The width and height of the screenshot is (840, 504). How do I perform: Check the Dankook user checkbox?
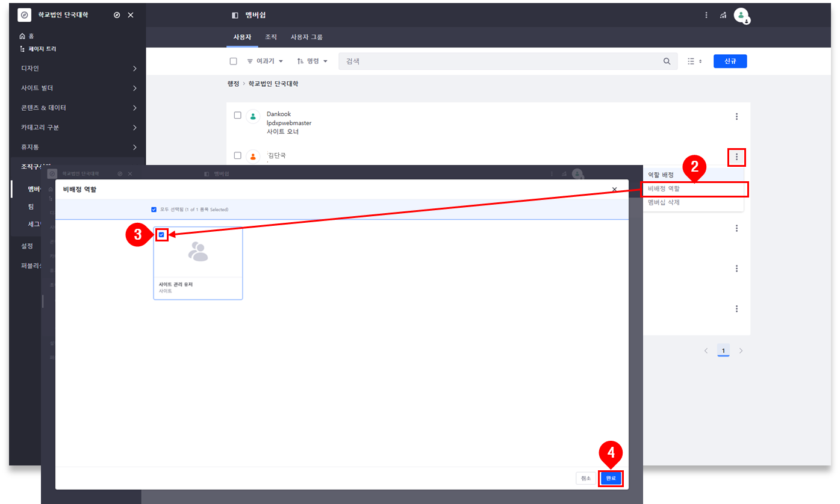(x=237, y=115)
